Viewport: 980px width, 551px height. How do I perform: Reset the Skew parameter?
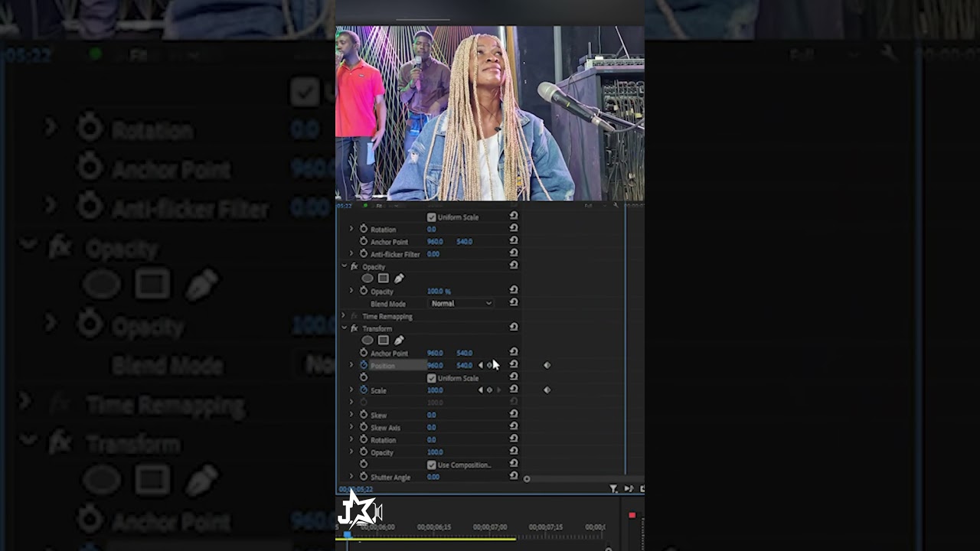point(514,415)
